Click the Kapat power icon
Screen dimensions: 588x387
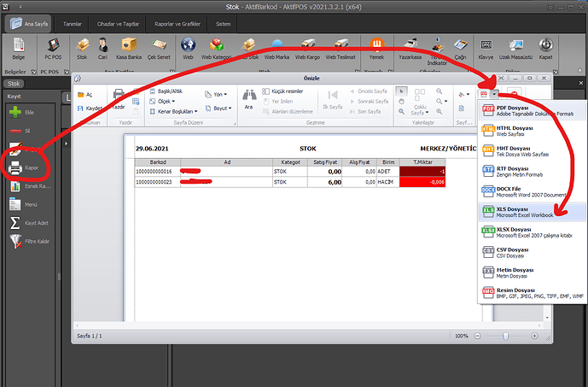point(545,49)
